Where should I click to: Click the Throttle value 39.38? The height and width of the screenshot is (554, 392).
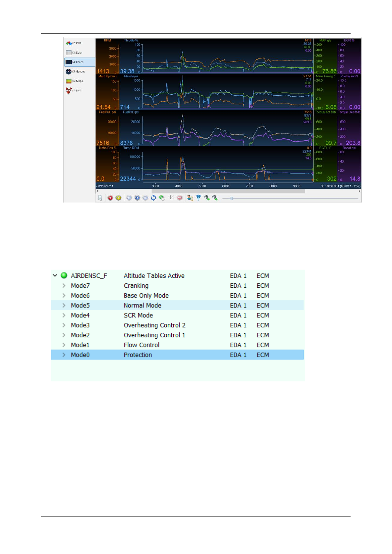coord(127,71)
